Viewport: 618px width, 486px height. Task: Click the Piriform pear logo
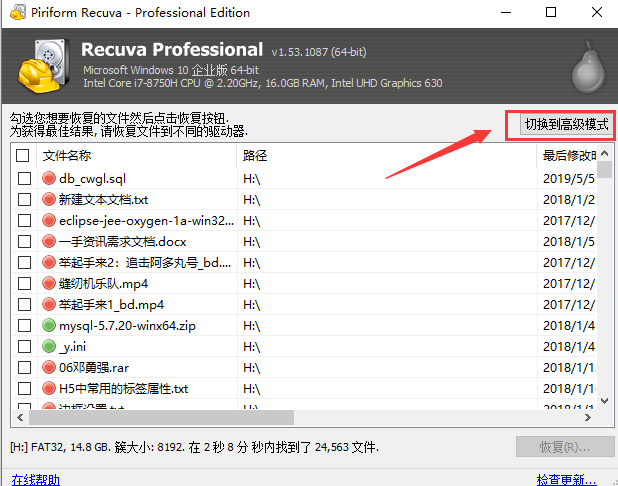tap(588, 67)
